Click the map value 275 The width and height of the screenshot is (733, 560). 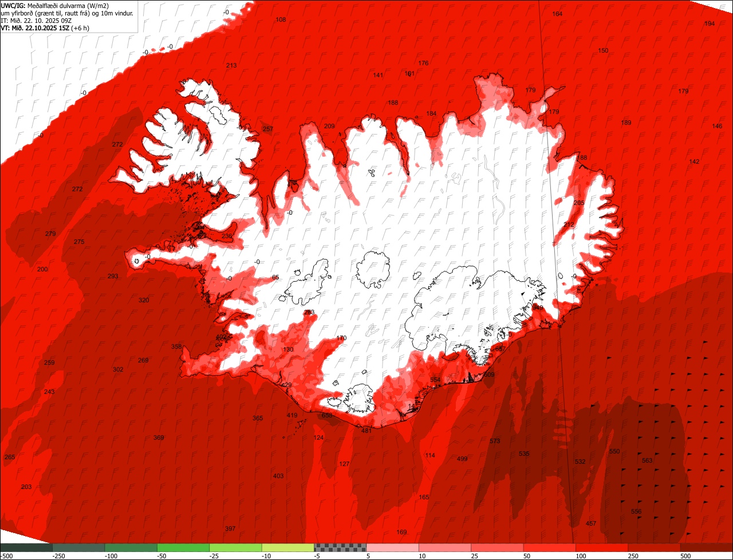point(79,242)
